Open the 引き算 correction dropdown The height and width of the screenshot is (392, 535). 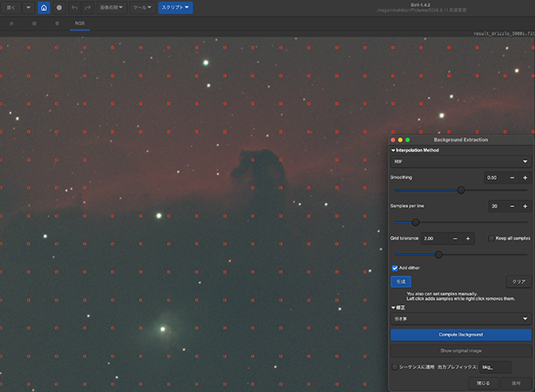point(460,319)
